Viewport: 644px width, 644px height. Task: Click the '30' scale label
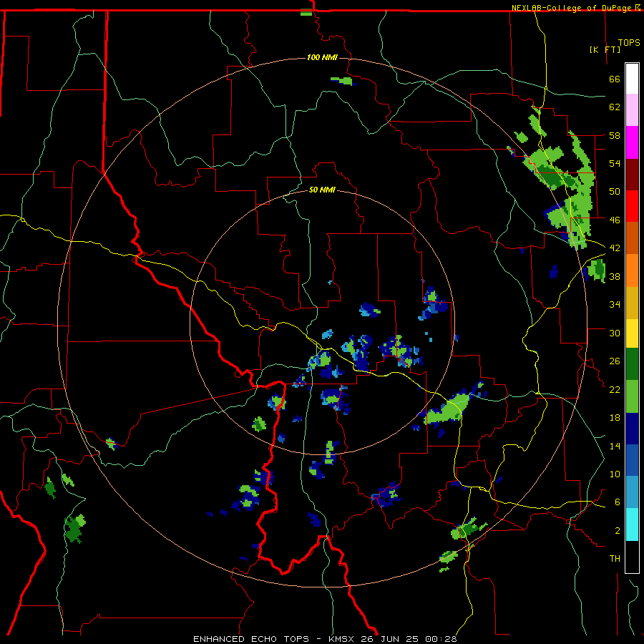(x=615, y=333)
